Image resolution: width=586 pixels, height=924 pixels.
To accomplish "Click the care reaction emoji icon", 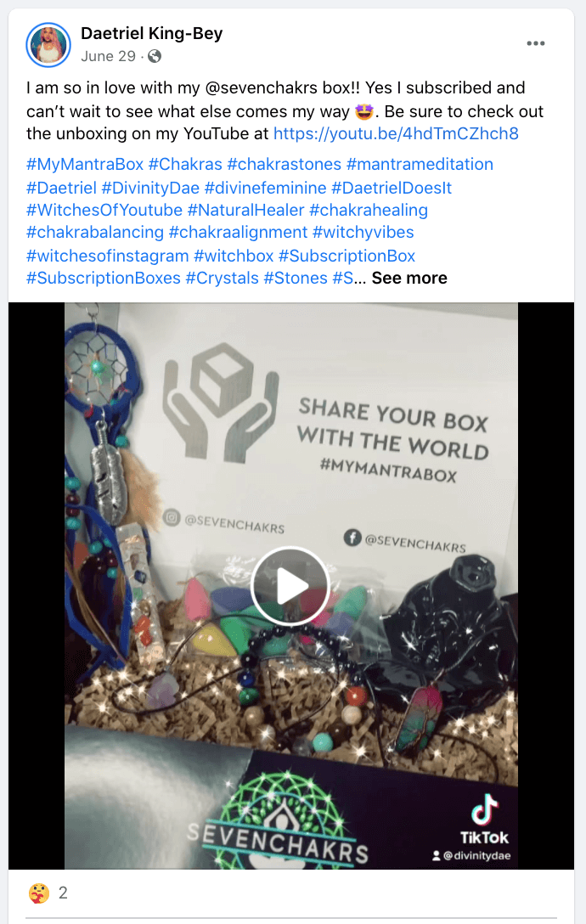I will [x=38, y=893].
